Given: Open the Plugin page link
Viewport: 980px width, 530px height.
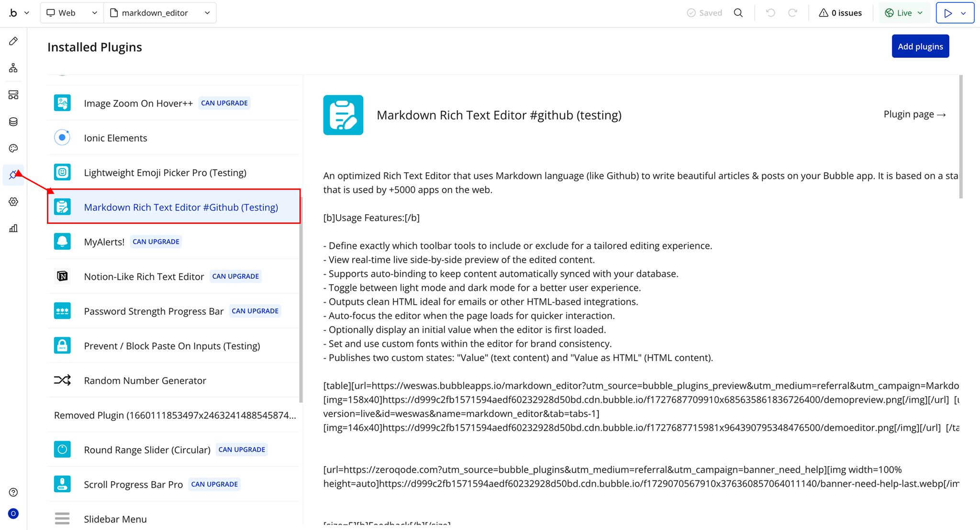Looking at the screenshot, I should click(914, 114).
